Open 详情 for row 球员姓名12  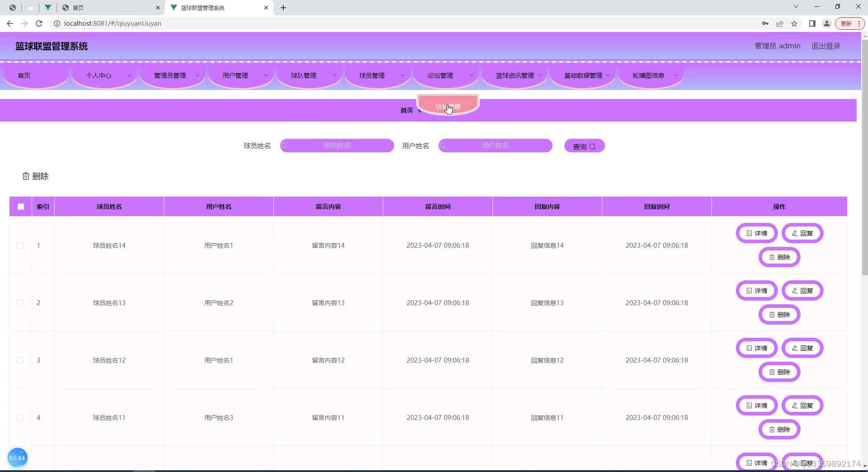point(757,348)
